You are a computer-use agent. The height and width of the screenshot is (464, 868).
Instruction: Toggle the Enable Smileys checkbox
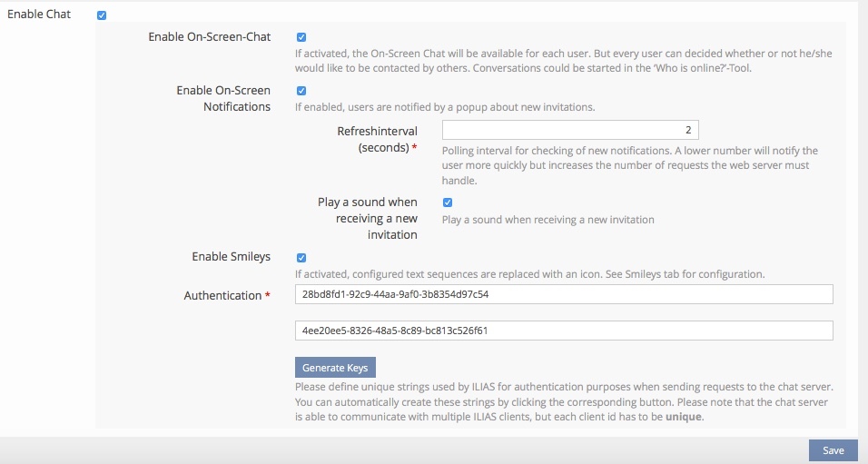point(301,257)
